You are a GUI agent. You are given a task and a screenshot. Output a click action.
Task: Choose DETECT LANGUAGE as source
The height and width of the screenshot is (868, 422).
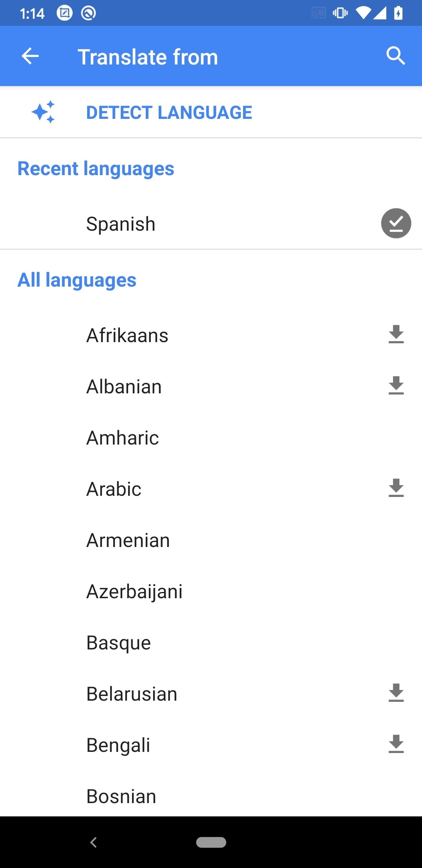[x=169, y=113]
